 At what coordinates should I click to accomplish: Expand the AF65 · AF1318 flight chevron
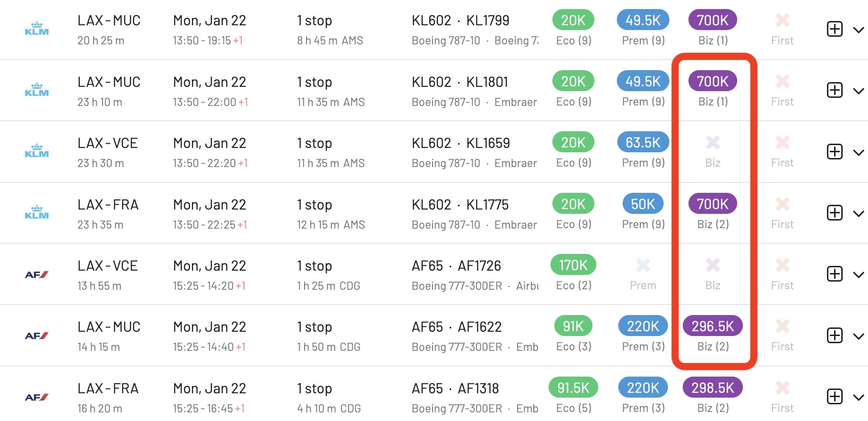click(858, 398)
